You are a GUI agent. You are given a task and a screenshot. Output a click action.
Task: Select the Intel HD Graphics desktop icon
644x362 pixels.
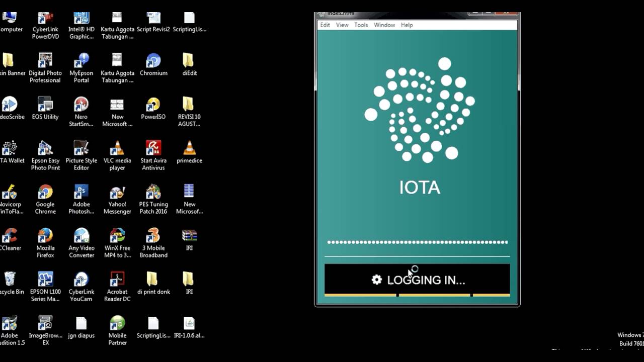click(x=82, y=25)
